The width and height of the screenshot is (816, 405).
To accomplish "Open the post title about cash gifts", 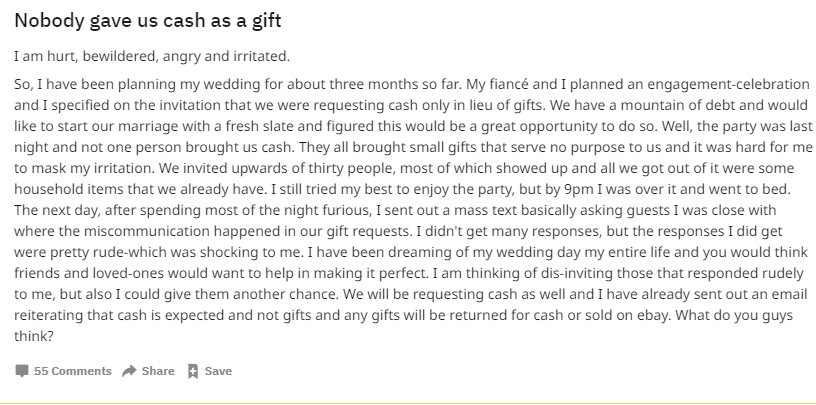I will pos(148,20).
